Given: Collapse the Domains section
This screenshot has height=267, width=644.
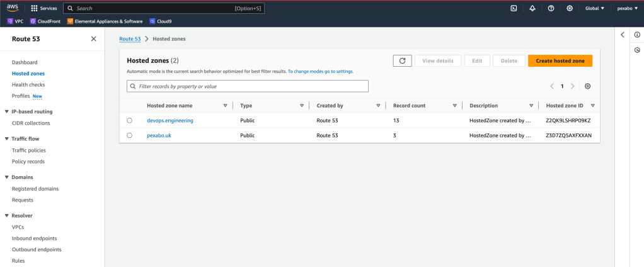Looking at the screenshot, I should (6, 177).
